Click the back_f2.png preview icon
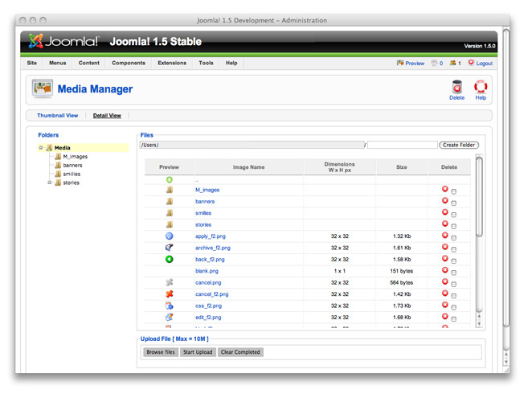The height and width of the screenshot is (394, 532). tap(170, 260)
